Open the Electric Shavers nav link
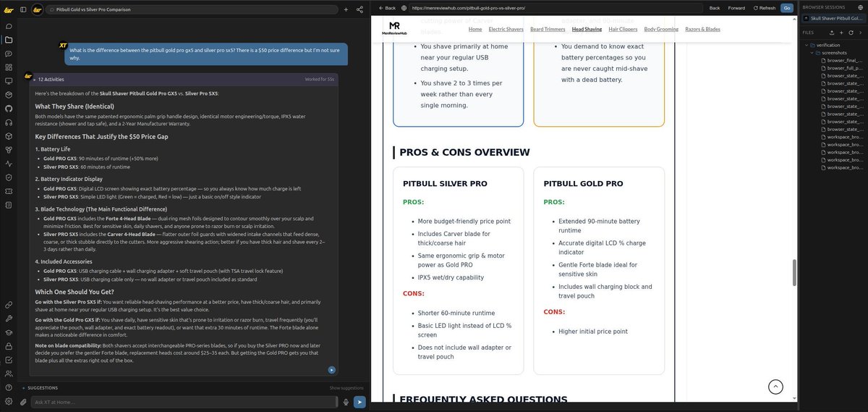Screen dimensions: 868x412 tap(506, 29)
